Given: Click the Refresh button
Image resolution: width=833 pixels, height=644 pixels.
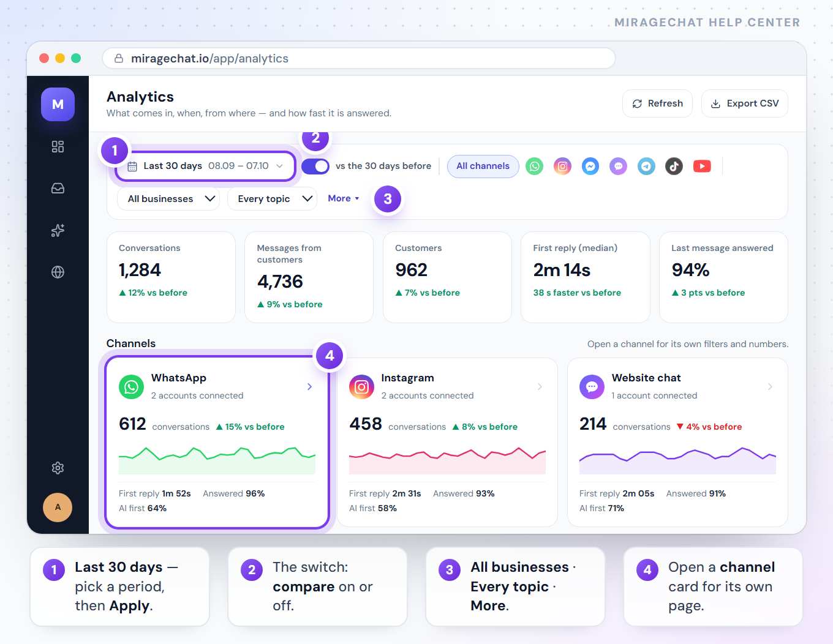Looking at the screenshot, I should click(x=657, y=103).
